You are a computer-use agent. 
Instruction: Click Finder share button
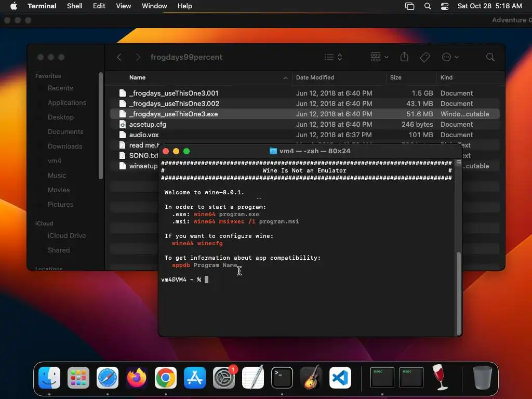coord(404,57)
